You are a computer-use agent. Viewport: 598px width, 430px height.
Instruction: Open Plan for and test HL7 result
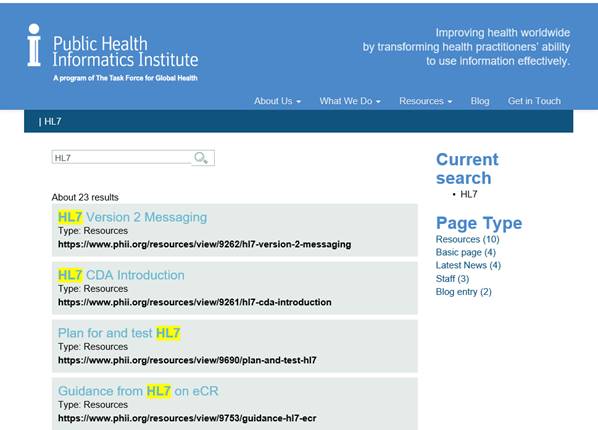[x=119, y=333]
